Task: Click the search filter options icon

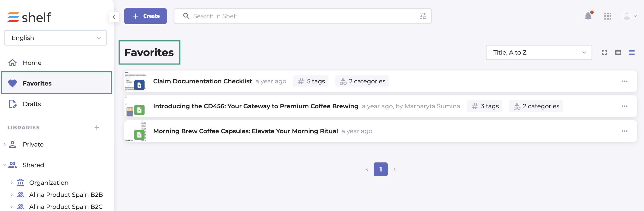Action: pos(423,17)
